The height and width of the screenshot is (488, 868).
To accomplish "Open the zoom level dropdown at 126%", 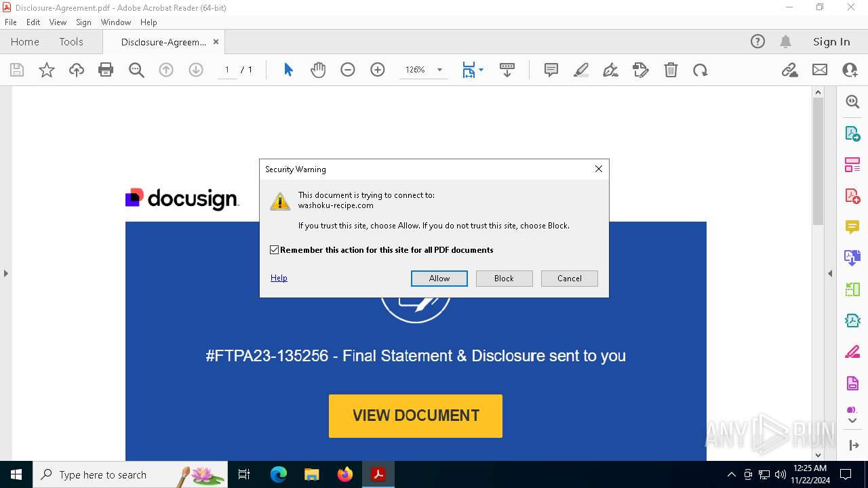I will click(x=439, y=70).
